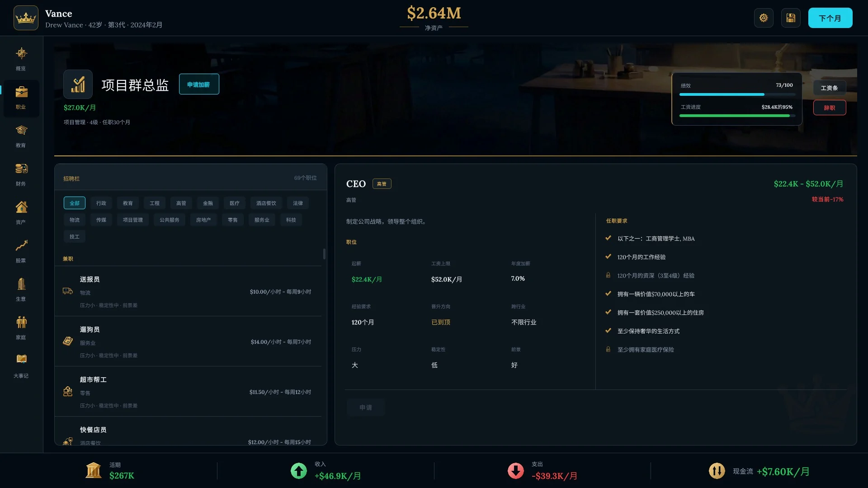The height and width of the screenshot is (488, 868).
Task: Filter jobs by 金融
Action: pyautogui.click(x=208, y=203)
